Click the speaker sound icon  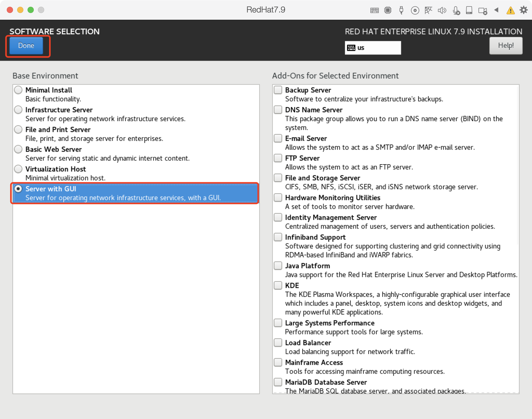tap(442, 10)
